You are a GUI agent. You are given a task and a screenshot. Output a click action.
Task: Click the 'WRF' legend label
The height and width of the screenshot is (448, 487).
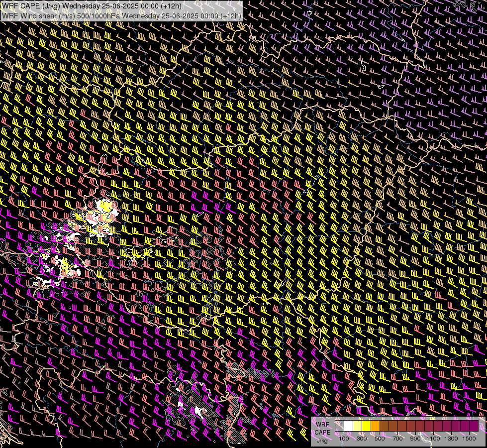[x=323, y=425]
